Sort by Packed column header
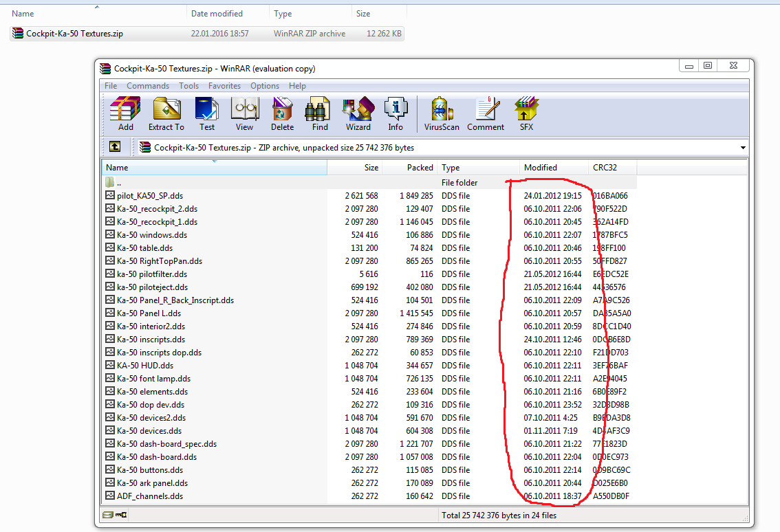 410,168
